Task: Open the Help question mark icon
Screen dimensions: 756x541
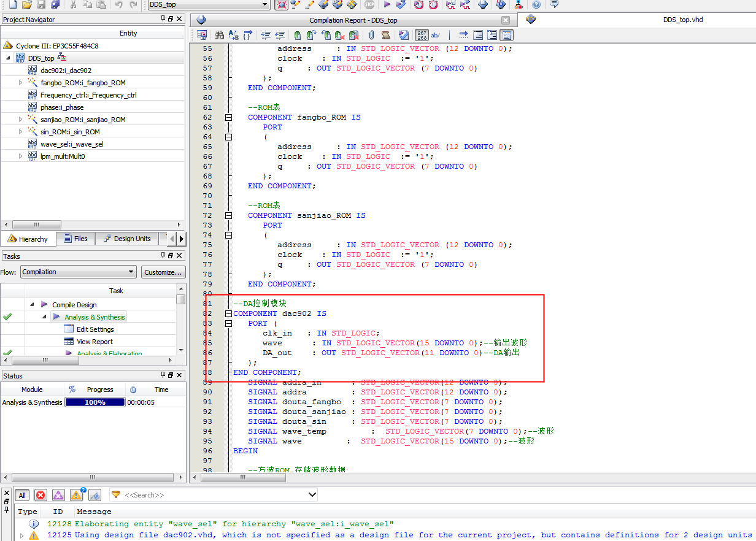Action: tap(536, 4)
